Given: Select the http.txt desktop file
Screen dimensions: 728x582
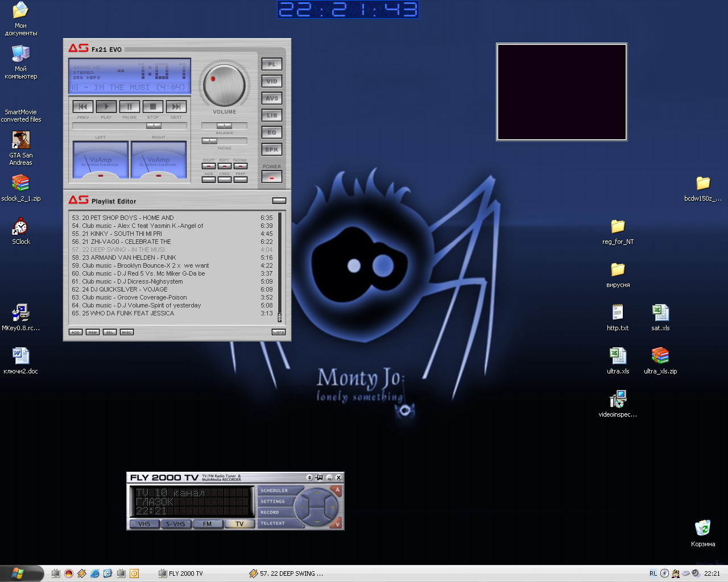Looking at the screenshot, I should tap(618, 318).
